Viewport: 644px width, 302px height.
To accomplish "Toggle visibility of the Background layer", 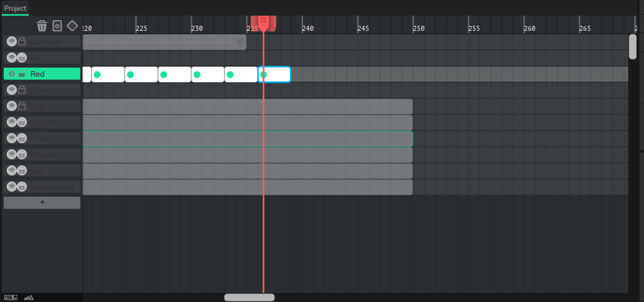I will point(12,187).
